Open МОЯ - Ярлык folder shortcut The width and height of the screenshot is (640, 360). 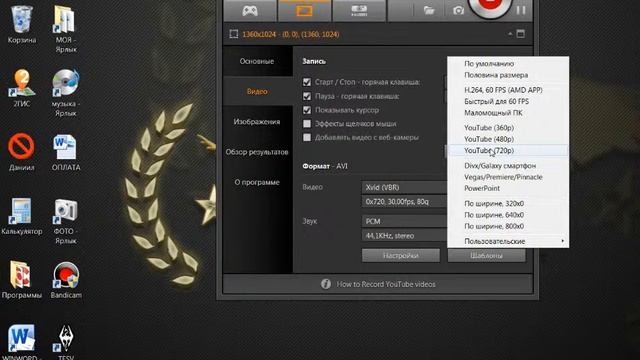66,28
